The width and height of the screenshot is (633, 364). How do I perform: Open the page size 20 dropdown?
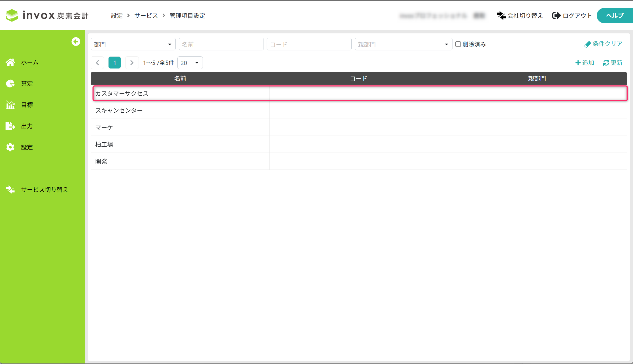coord(190,63)
